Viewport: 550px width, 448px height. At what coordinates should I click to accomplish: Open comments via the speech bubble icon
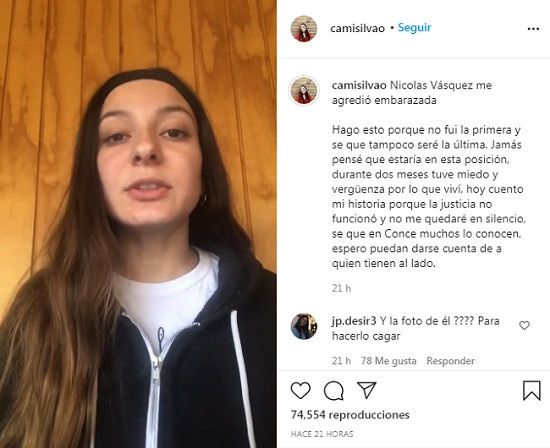click(334, 391)
